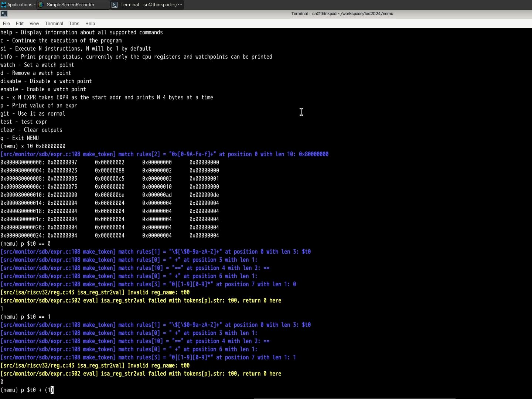Image resolution: width=532 pixels, height=399 pixels.
Task: Open the File menu
Action: [x=6, y=23]
